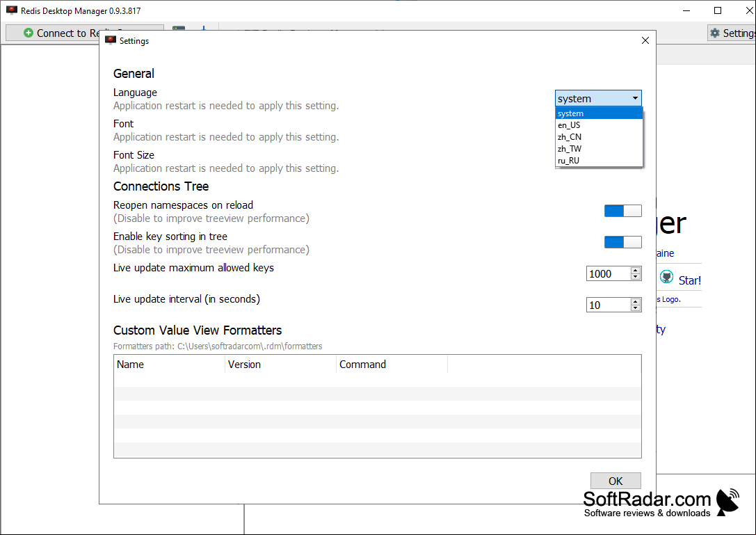Toggle Reopen namespaces on reload switch

point(623,211)
